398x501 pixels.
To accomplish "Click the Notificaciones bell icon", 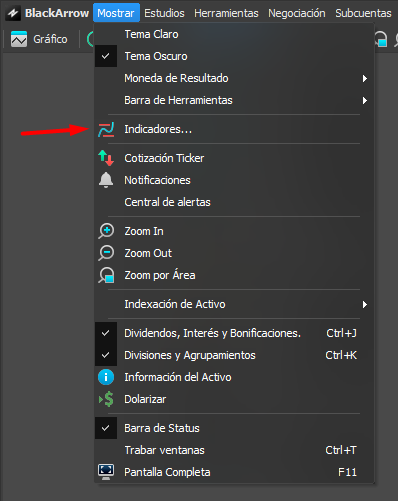I will coord(106,180).
